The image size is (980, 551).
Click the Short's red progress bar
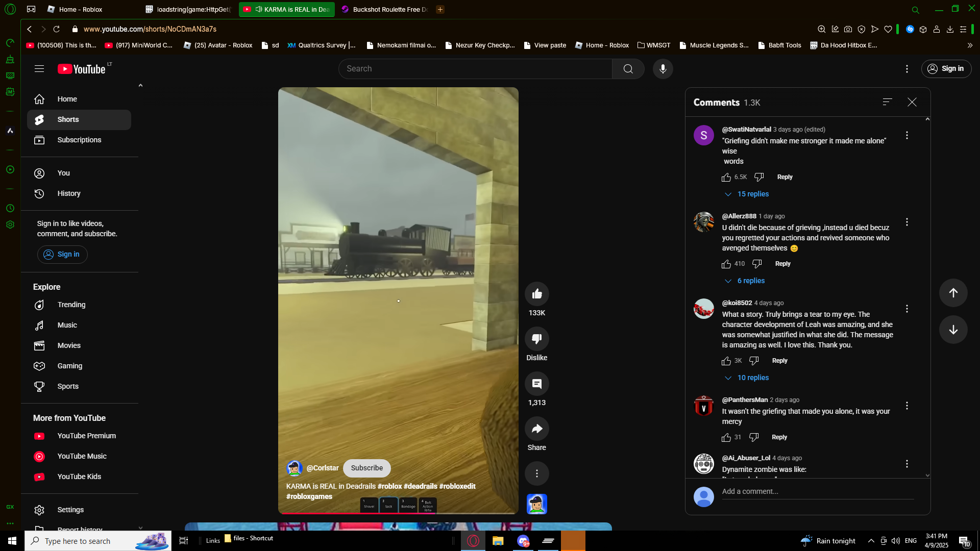tap(398, 513)
